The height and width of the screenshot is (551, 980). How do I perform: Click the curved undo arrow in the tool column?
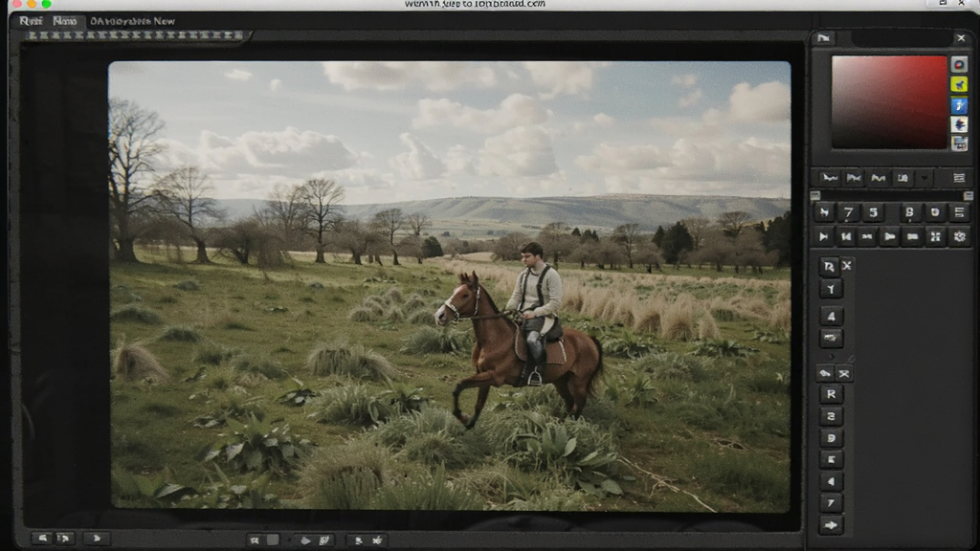(825, 374)
